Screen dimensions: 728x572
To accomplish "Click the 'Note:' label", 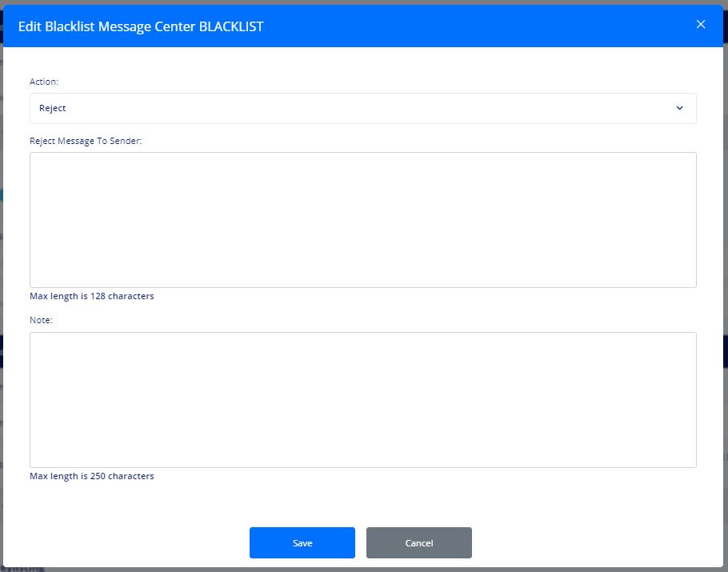I will pos(42,320).
